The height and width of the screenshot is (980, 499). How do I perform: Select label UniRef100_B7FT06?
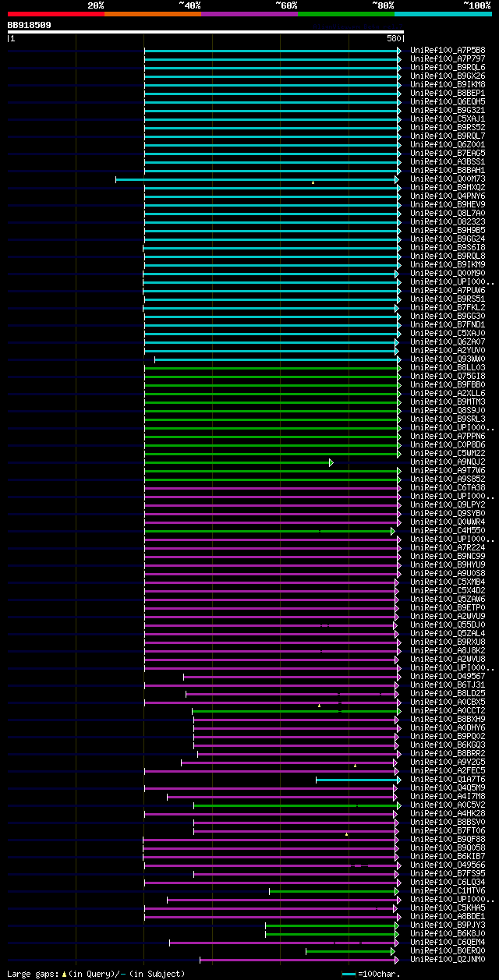click(x=448, y=830)
